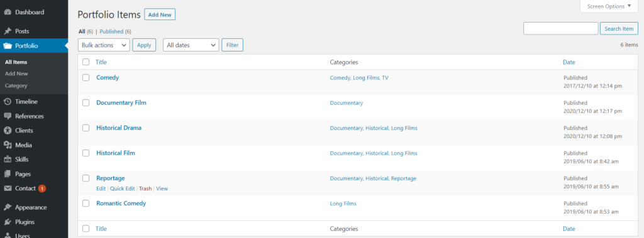This screenshot has height=238, width=644.
Task: Click the Posts pushpin icon
Action: pos(8,31)
